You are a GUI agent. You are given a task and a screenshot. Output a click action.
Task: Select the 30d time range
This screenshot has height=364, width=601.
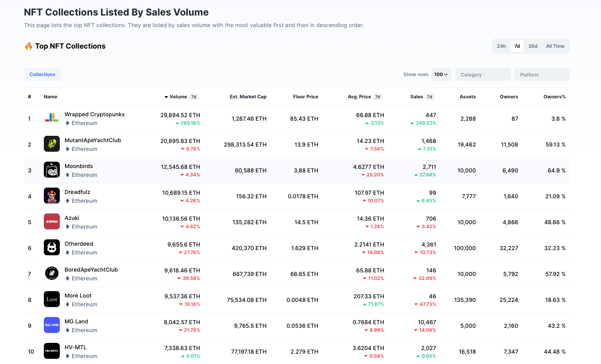coord(533,46)
